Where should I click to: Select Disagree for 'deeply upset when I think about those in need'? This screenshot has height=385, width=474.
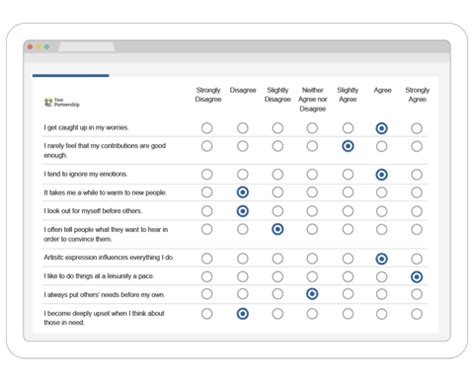(242, 314)
